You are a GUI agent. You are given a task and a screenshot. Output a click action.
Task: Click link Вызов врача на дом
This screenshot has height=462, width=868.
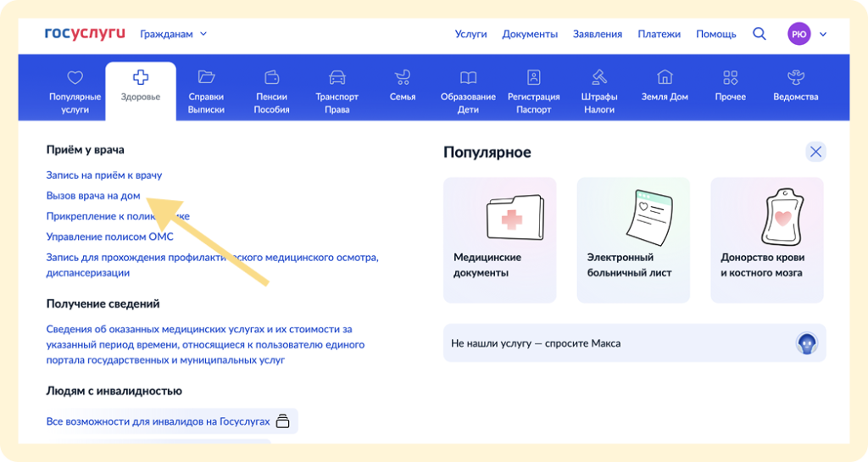93,195
